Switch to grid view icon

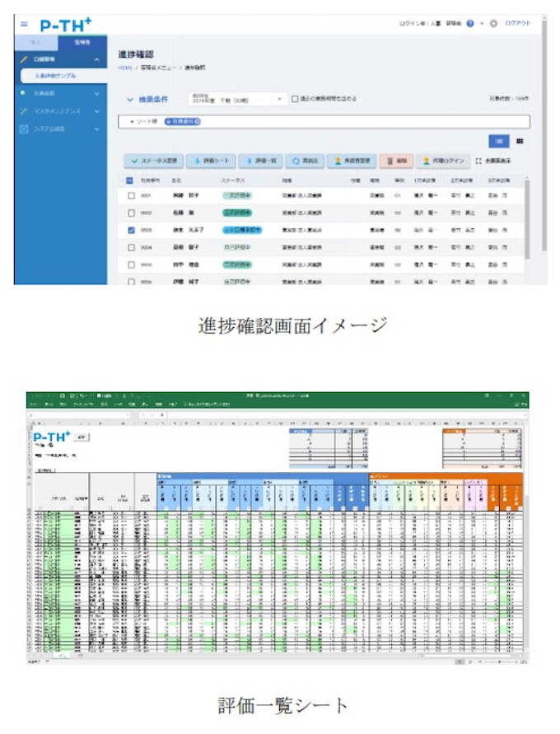tap(520, 141)
